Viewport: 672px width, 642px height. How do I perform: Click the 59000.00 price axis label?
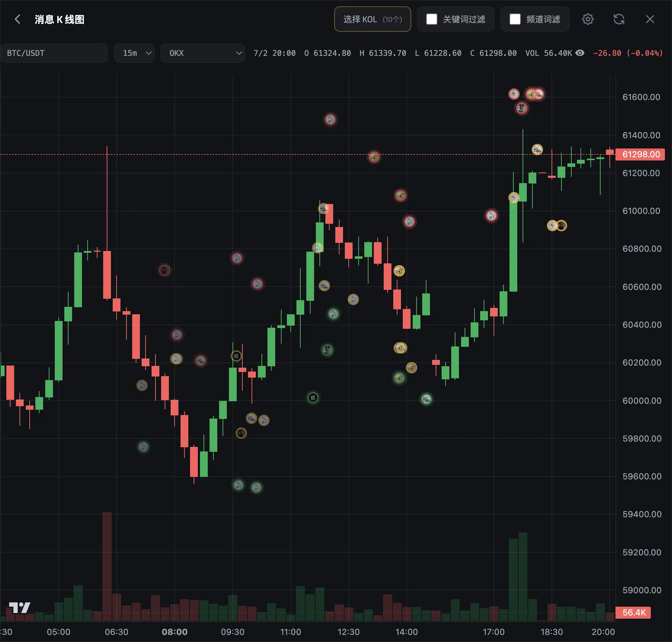(x=642, y=590)
